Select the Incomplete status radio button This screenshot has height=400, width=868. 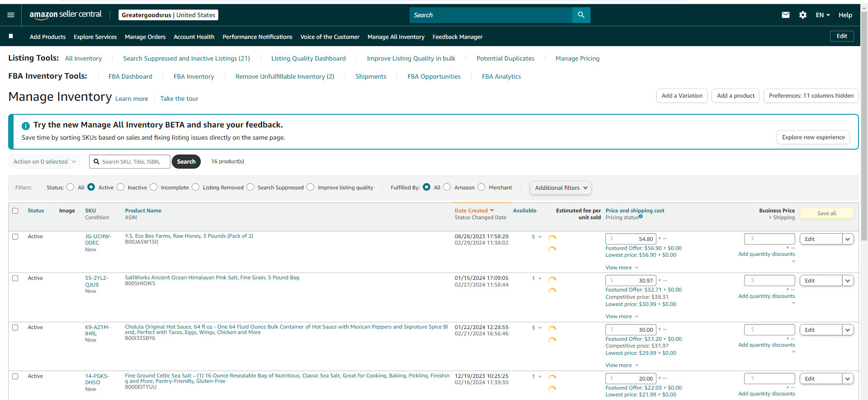[154, 187]
